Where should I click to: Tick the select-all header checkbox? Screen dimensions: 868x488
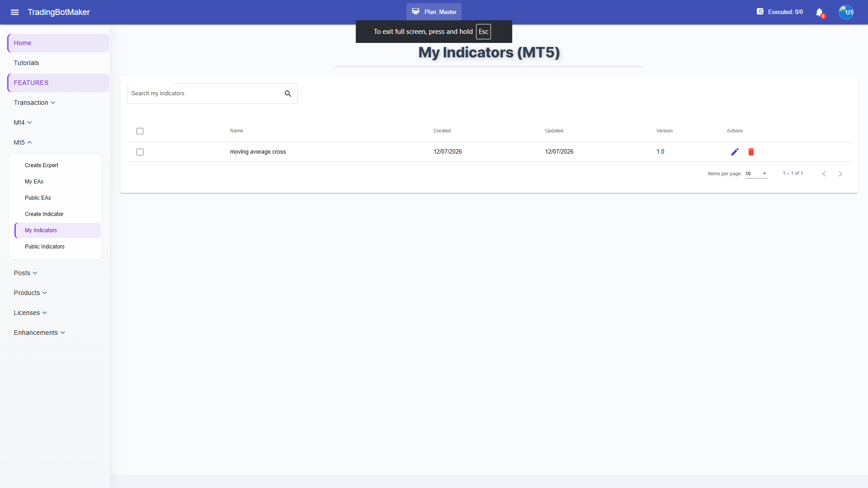pyautogui.click(x=140, y=131)
